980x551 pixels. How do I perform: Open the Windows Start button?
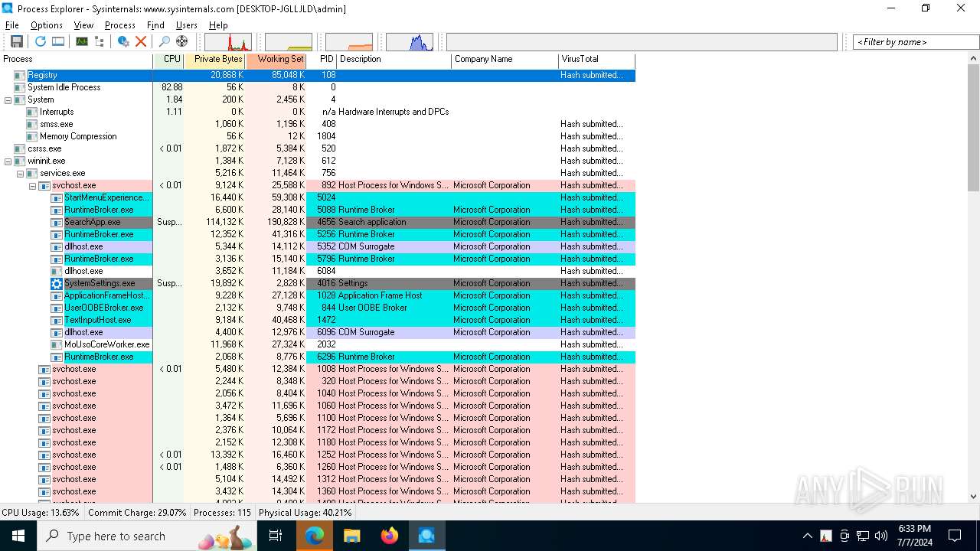pos(18,536)
